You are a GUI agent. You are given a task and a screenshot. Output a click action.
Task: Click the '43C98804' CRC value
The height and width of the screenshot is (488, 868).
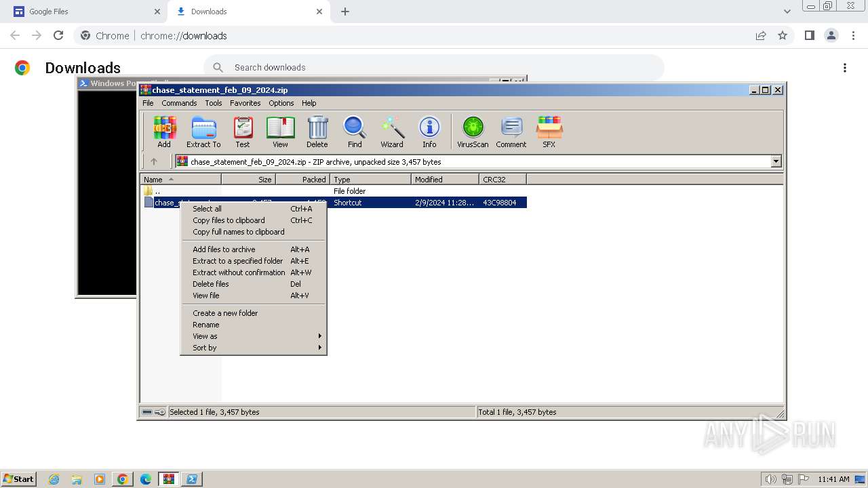[x=500, y=203]
